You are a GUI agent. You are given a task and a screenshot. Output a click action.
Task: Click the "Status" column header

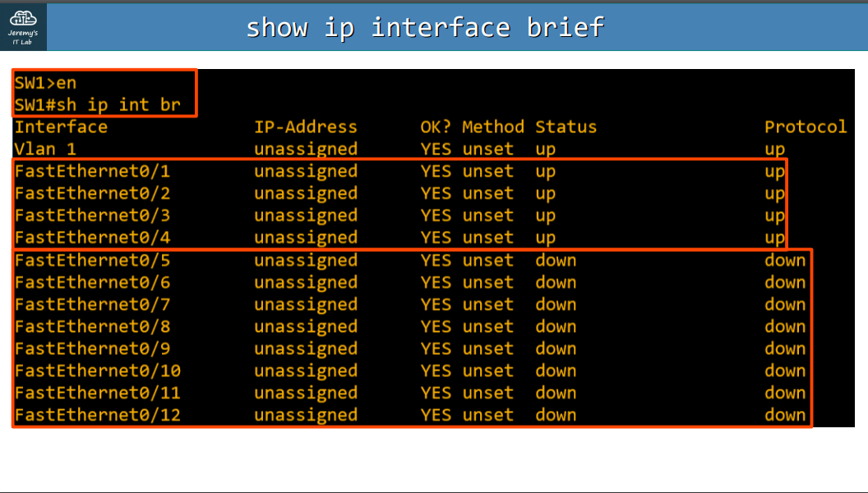(566, 127)
